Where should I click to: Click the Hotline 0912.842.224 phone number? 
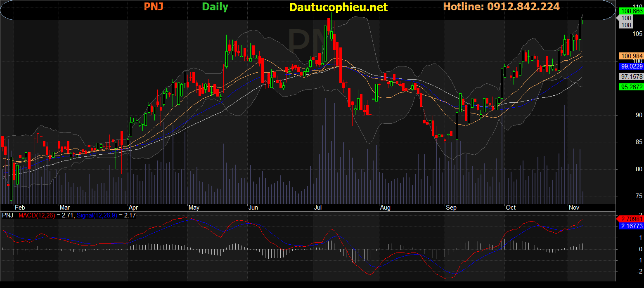[501, 7]
